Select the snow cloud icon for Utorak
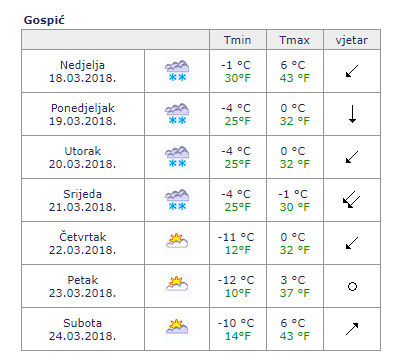The width and height of the screenshot is (397, 363). point(177,157)
